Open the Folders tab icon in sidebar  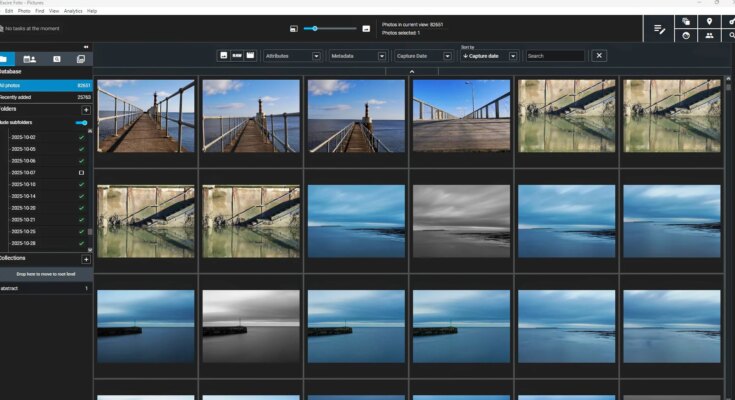[8, 60]
